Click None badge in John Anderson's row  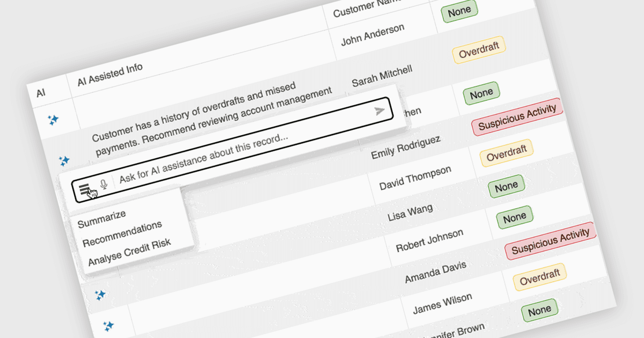(459, 11)
